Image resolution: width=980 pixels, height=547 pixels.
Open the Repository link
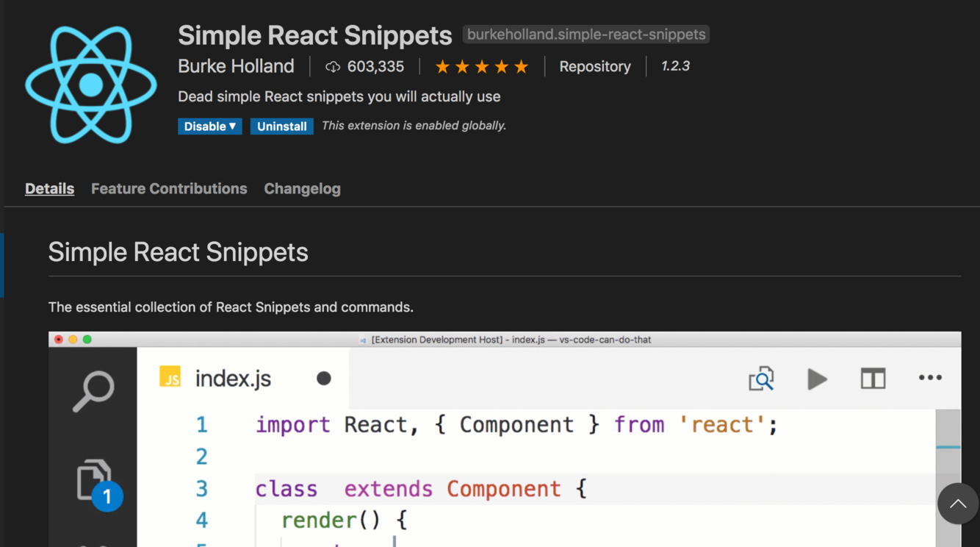[595, 66]
